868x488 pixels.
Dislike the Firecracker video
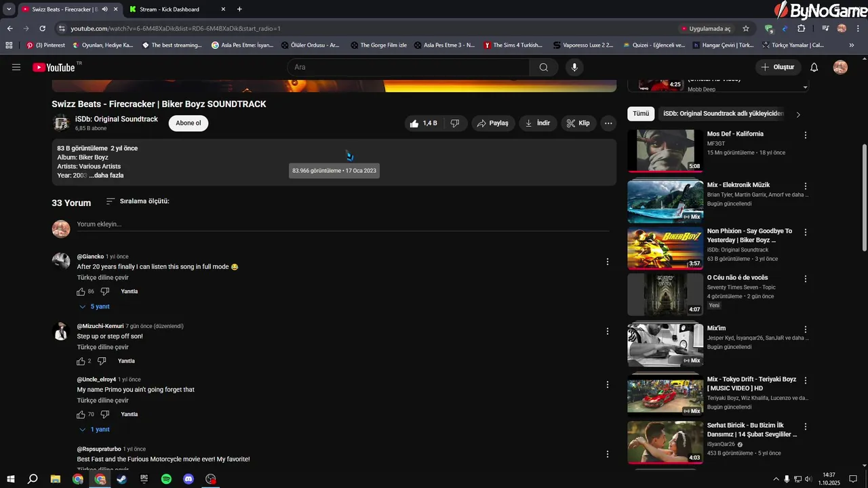click(x=455, y=123)
